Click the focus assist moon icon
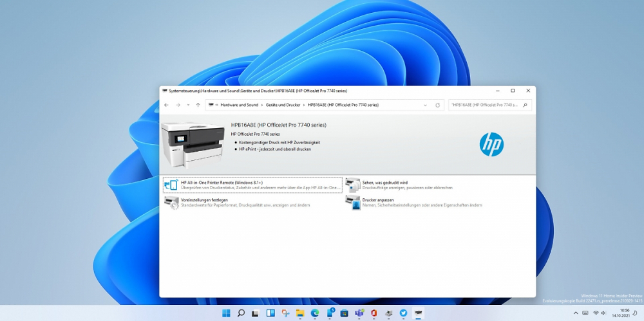Viewport: 644px width, 321px height. pos(636,313)
